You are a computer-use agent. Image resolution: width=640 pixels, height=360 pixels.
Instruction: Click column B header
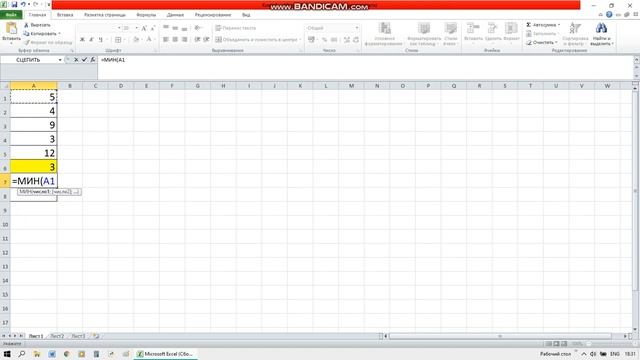tap(70, 86)
